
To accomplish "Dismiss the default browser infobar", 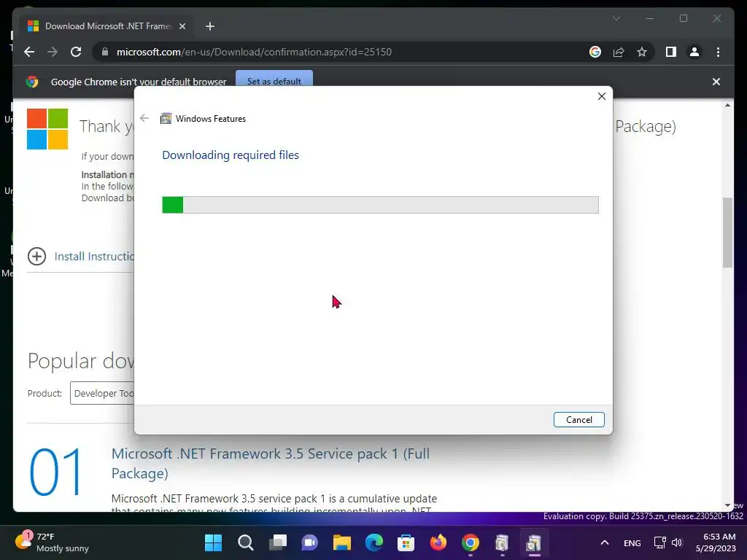I will pos(716,82).
